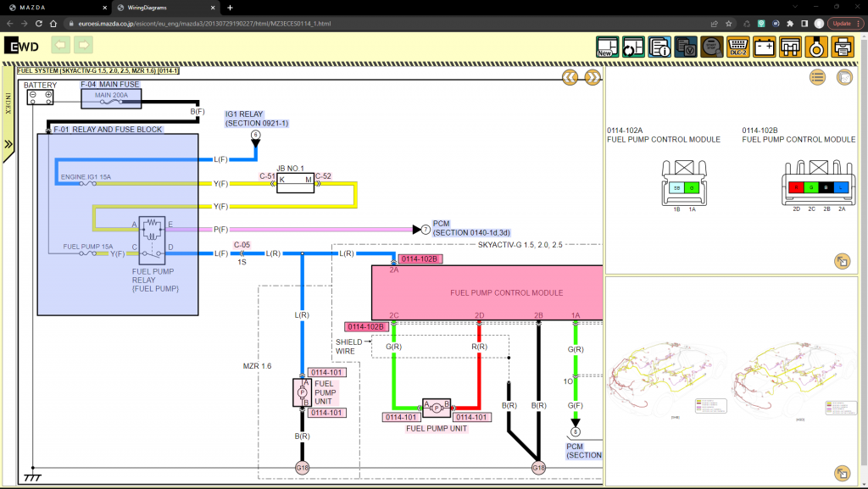This screenshot has height=489, width=868.
Task: Click the Start Stop button icon
Action: 712,47
